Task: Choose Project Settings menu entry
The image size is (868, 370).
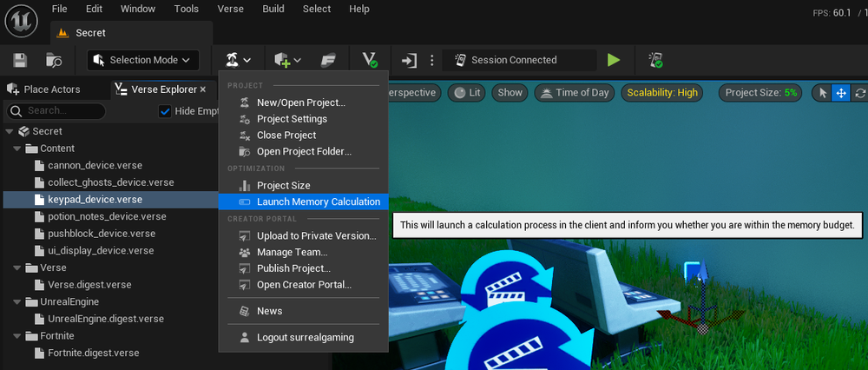Action: click(x=303, y=118)
